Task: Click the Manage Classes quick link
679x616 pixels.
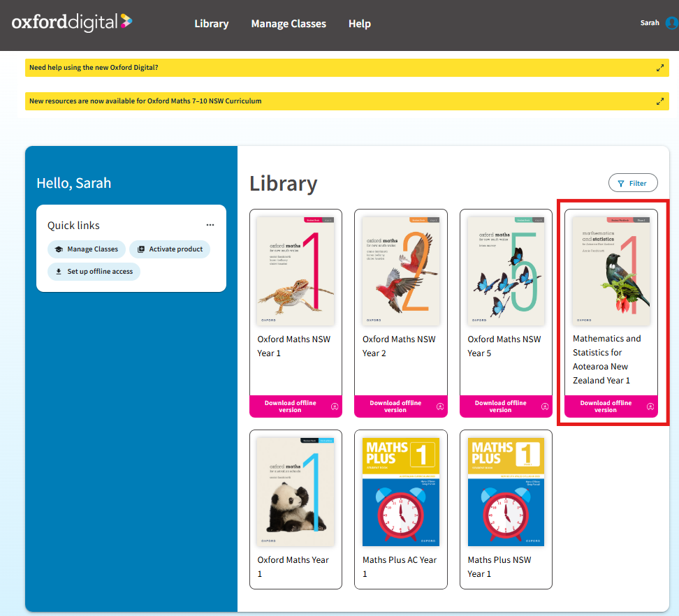Action: click(x=87, y=249)
